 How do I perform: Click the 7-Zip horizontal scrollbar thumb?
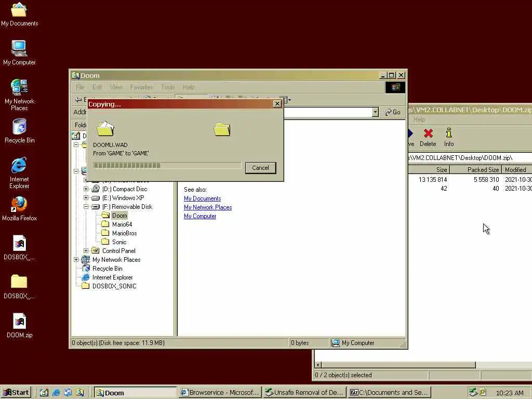pyautogui.click(x=398, y=365)
